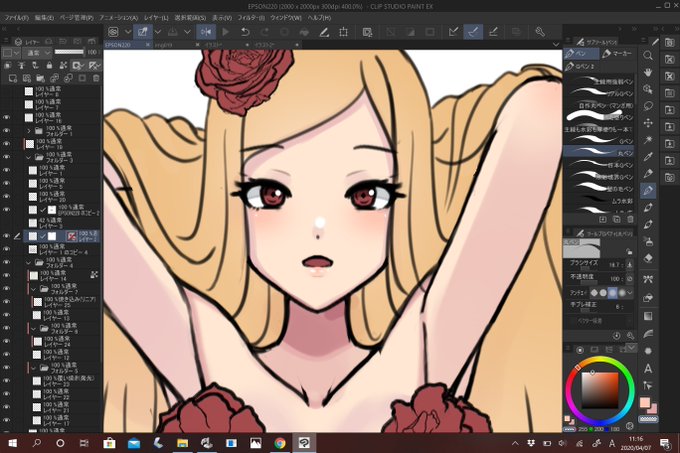The height and width of the screenshot is (453, 680).
Task: Click the wrench settings icon in command bar
Action: tap(540, 32)
